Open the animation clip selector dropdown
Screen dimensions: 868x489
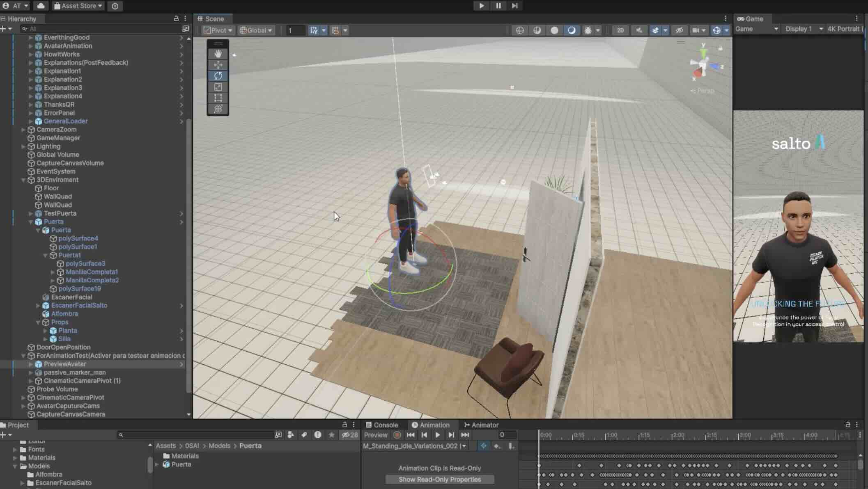(415, 446)
